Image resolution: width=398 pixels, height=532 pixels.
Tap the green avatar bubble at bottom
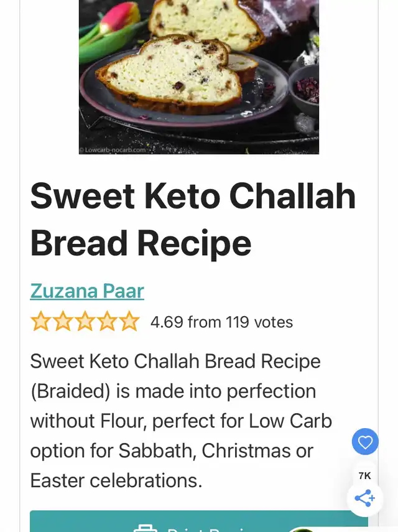coord(302,530)
